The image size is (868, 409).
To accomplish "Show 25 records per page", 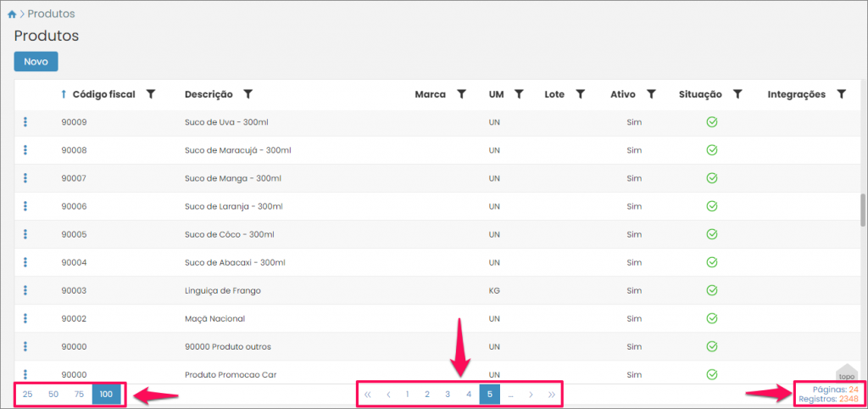I will pos(28,395).
